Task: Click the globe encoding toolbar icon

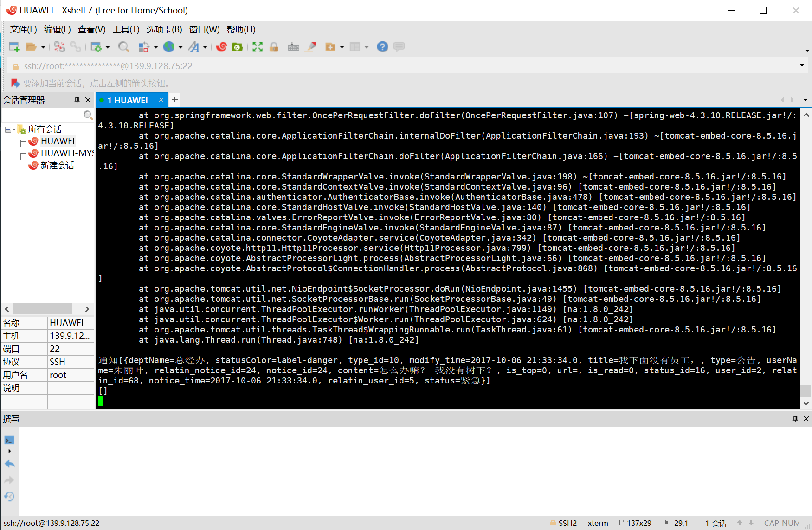Action: (x=169, y=47)
